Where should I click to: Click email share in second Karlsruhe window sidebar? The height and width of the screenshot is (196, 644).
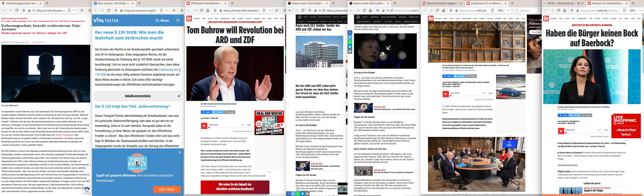point(350,52)
